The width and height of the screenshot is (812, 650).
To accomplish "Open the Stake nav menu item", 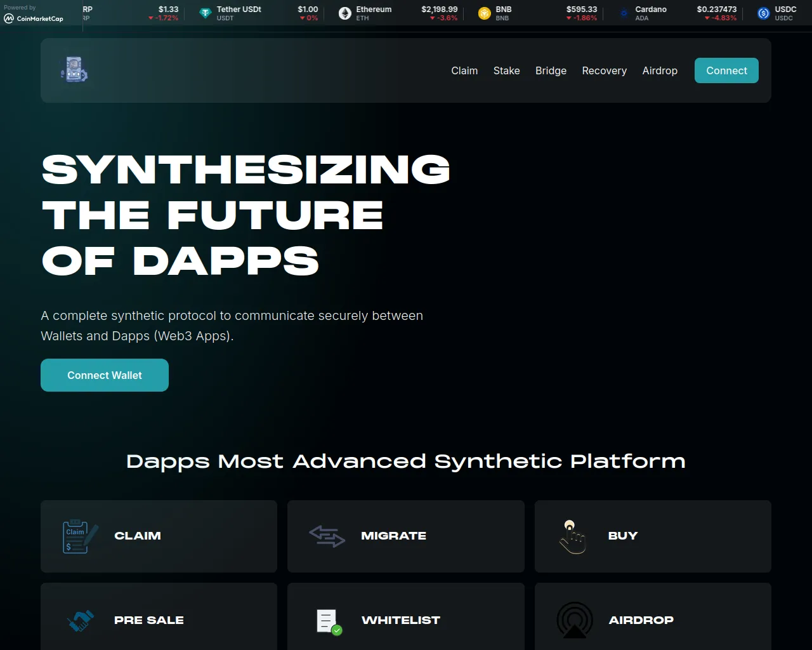I will coord(507,70).
